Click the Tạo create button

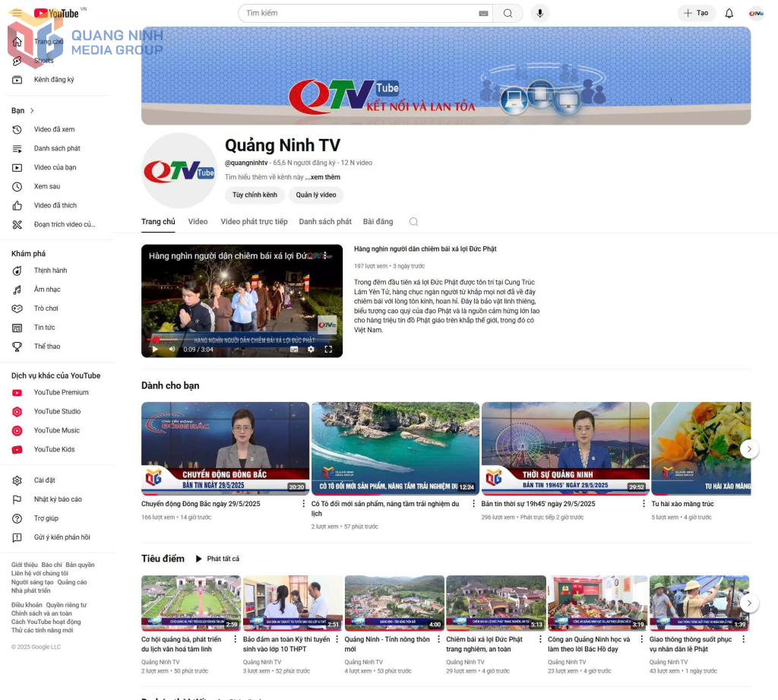696,14
